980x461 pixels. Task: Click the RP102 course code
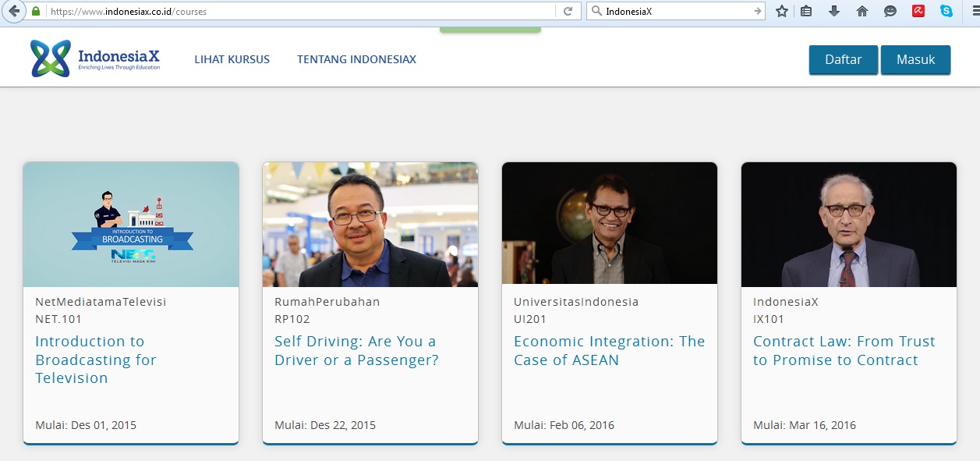point(292,319)
